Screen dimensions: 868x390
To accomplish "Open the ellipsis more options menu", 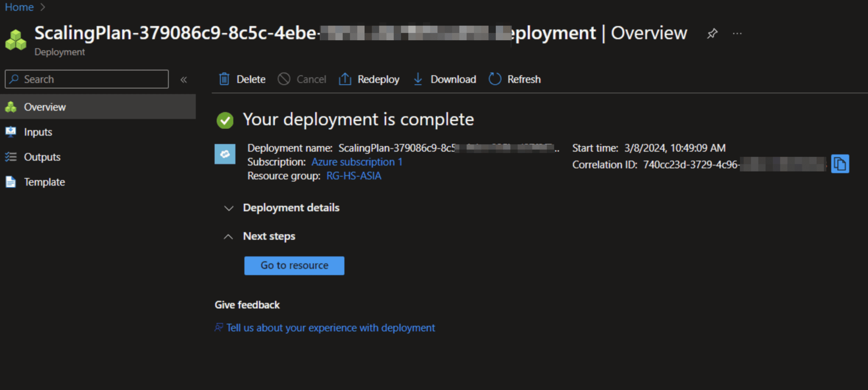I will pos(737,33).
